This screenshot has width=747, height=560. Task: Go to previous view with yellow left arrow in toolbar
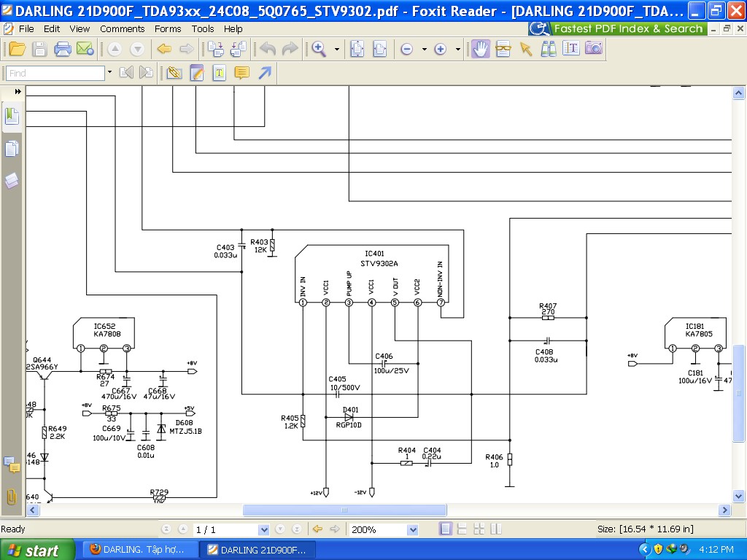[164, 49]
